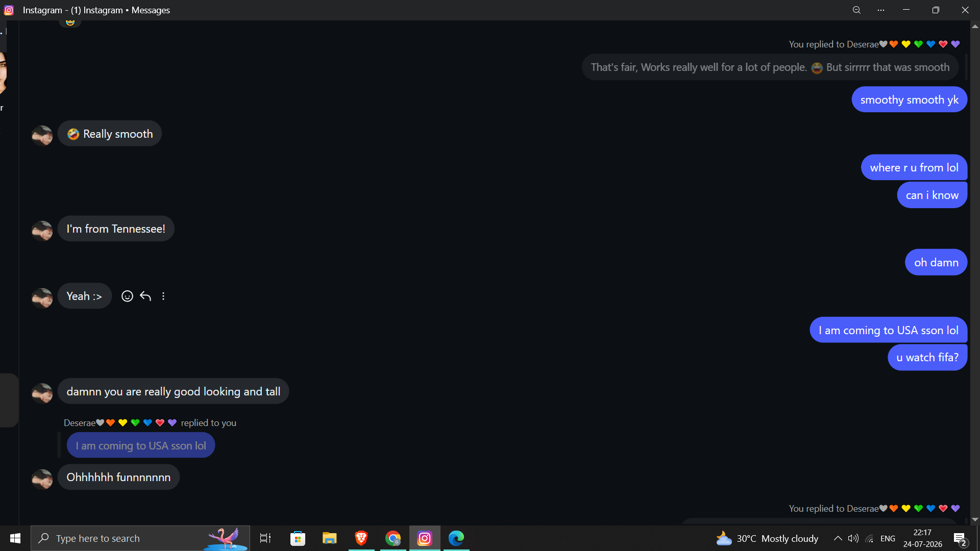Screen dimensions: 980x551
Task: Click the "Type here to search" box
Action: [140, 538]
